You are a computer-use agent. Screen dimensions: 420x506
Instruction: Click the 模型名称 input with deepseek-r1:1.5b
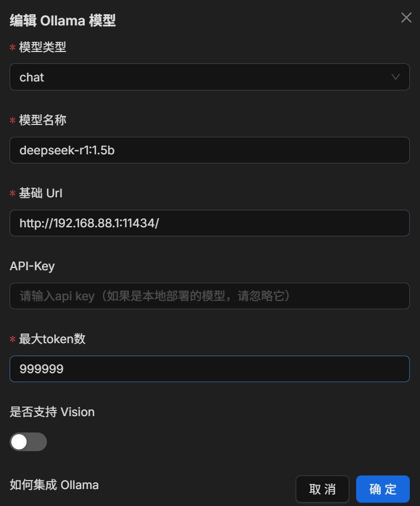pyautogui.click(x=209, y=150)
